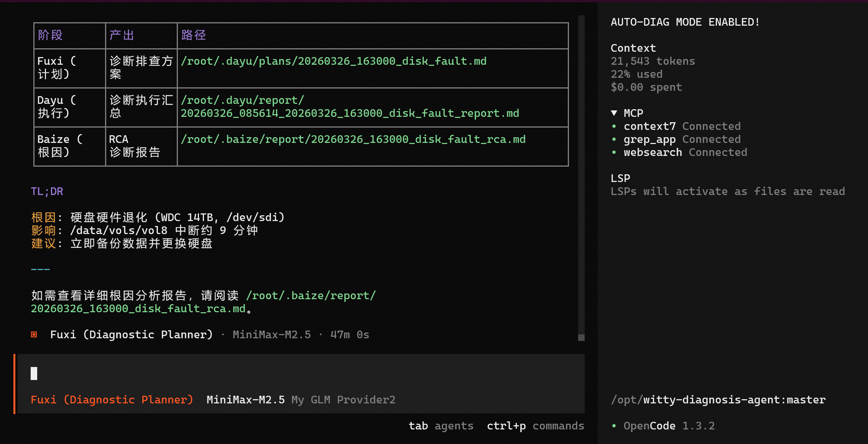Select the Fuxi (Diagnostic Planner) agent label

coord(112,400)
